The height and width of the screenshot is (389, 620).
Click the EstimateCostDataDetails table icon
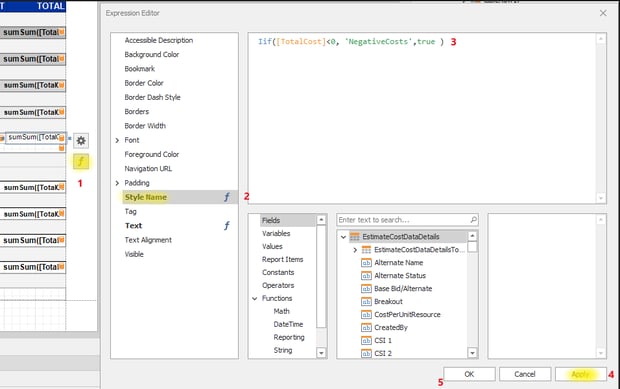pyautogui.click(x=355, y=236)
